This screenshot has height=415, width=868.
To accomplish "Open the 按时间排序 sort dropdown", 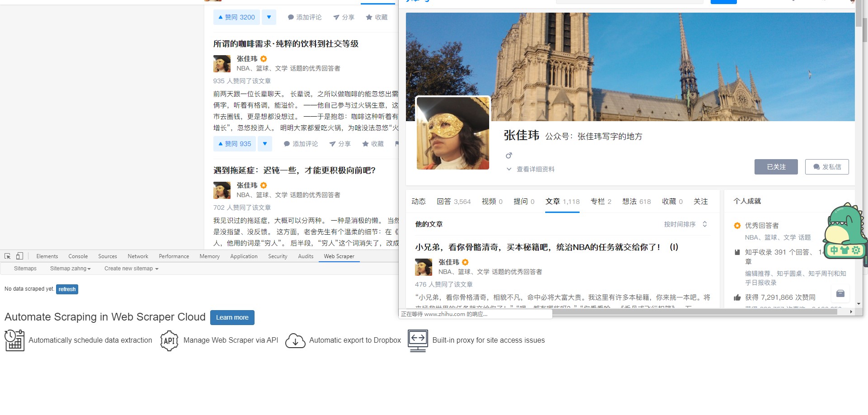I will click(x=685, y=224).
